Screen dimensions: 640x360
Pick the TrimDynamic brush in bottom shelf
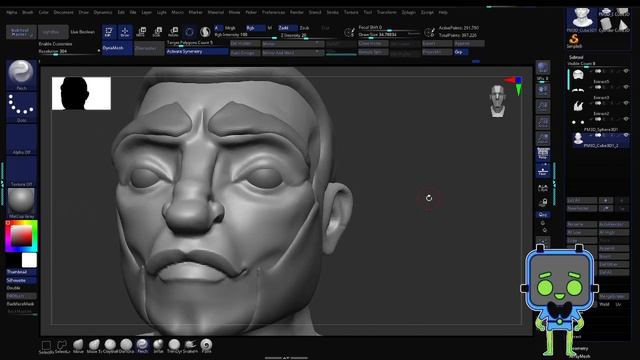tap(174, 346)
